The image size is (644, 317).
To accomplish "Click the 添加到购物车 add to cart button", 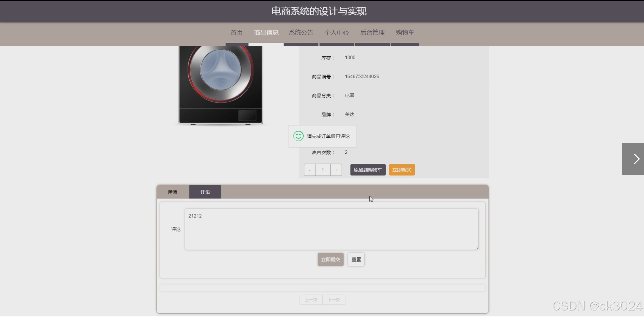I will pos(367,169).
